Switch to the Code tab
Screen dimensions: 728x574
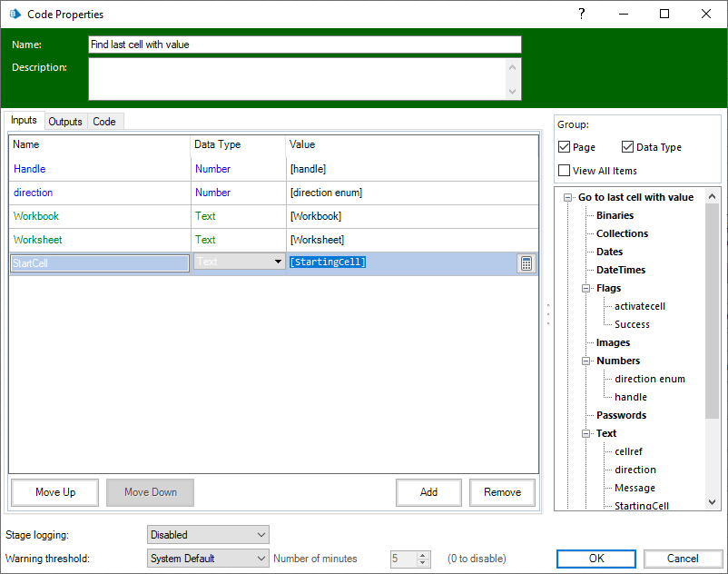coord(104,122)
